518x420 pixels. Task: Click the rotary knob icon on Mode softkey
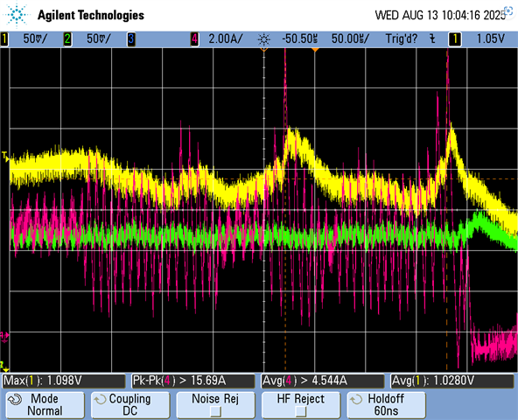tap(15, 400)
